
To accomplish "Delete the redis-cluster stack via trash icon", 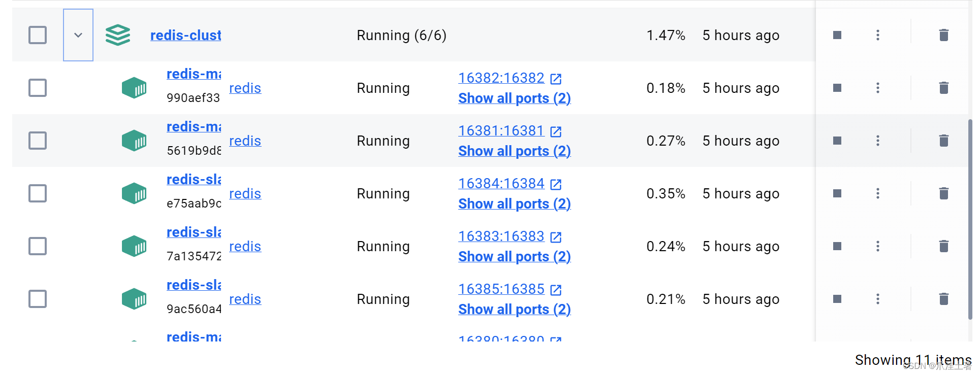I will [x=944, y=35].
